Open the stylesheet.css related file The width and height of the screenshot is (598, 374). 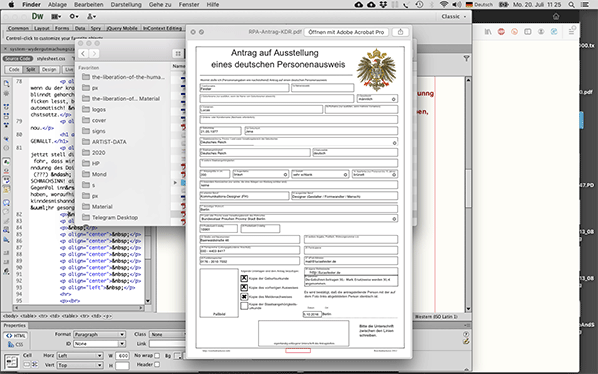[x=51, y=58]
